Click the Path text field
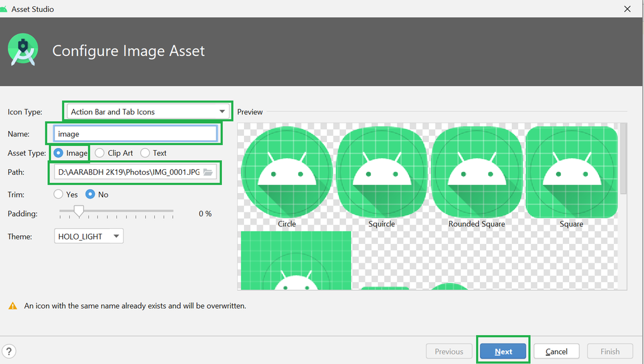644x364 pixels. coord(128,172)
